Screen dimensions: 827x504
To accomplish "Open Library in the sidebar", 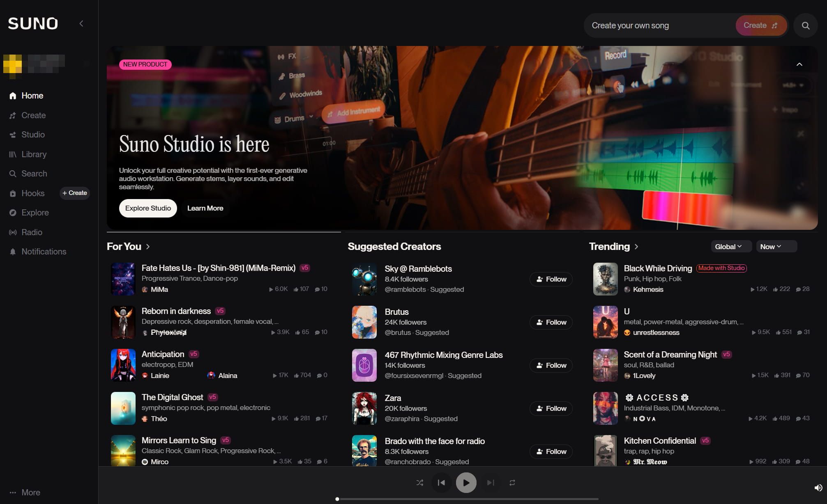I will [34, 154].
